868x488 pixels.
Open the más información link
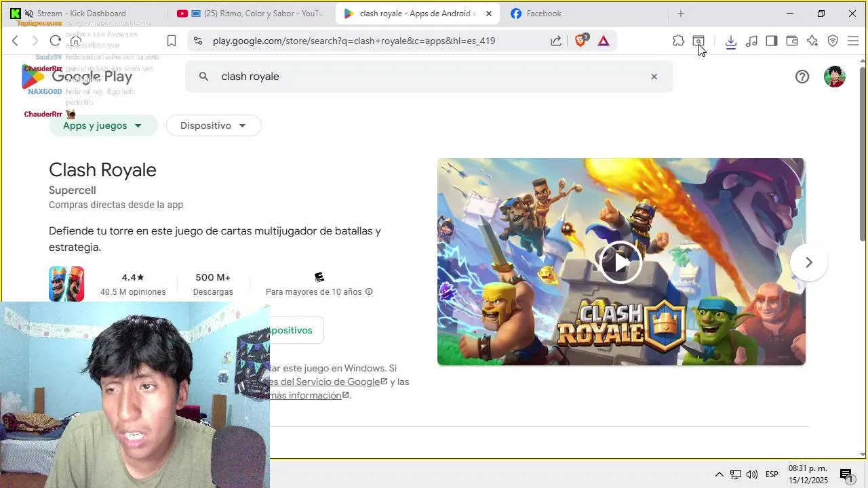309,395
